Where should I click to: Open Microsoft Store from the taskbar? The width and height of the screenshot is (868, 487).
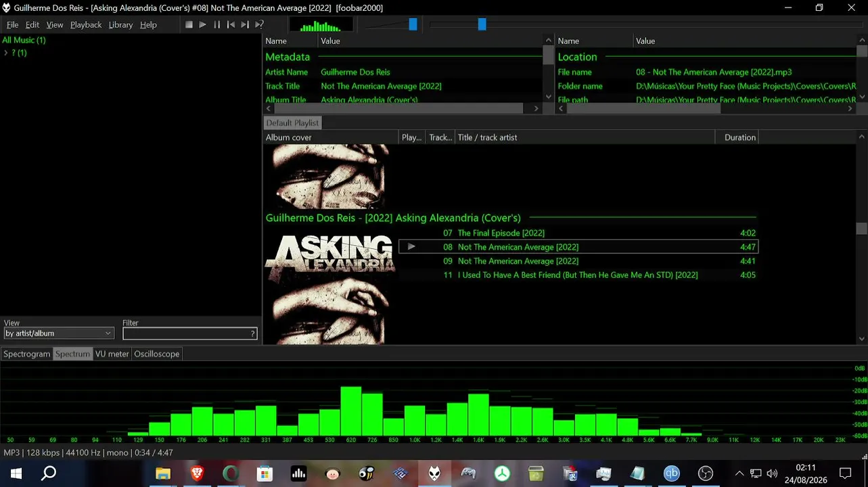coord(265,473)
